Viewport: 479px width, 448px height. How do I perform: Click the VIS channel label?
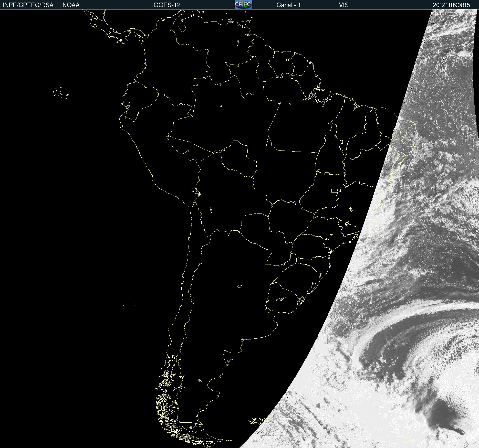tap(344, 5)
